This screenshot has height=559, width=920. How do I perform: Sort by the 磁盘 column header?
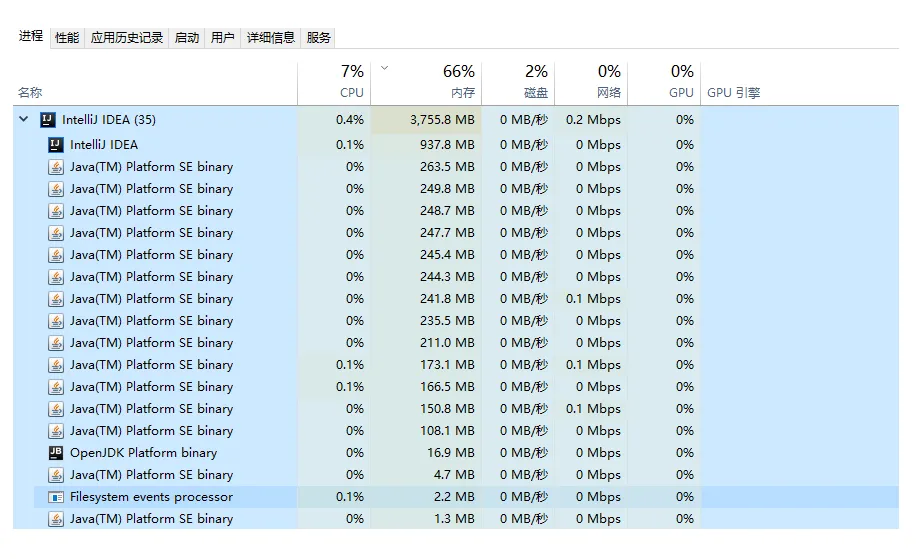point(518,83)
